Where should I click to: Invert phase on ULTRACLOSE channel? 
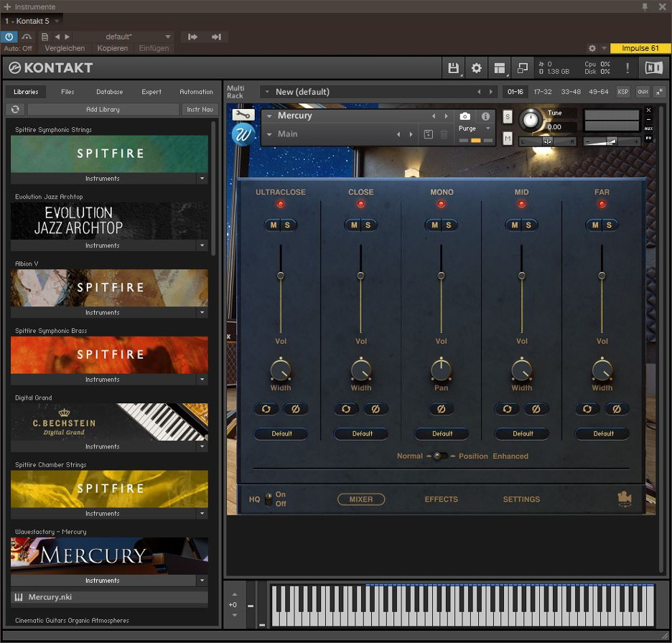(295, 409)
